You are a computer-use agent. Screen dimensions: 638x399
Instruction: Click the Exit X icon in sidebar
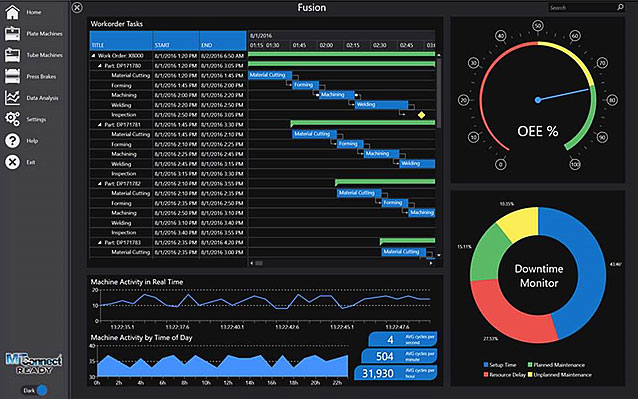click(x=12, y=162)
